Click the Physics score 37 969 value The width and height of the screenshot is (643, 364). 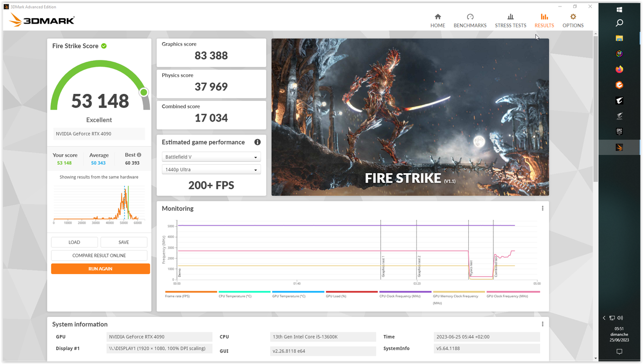(x=211, y=87)
